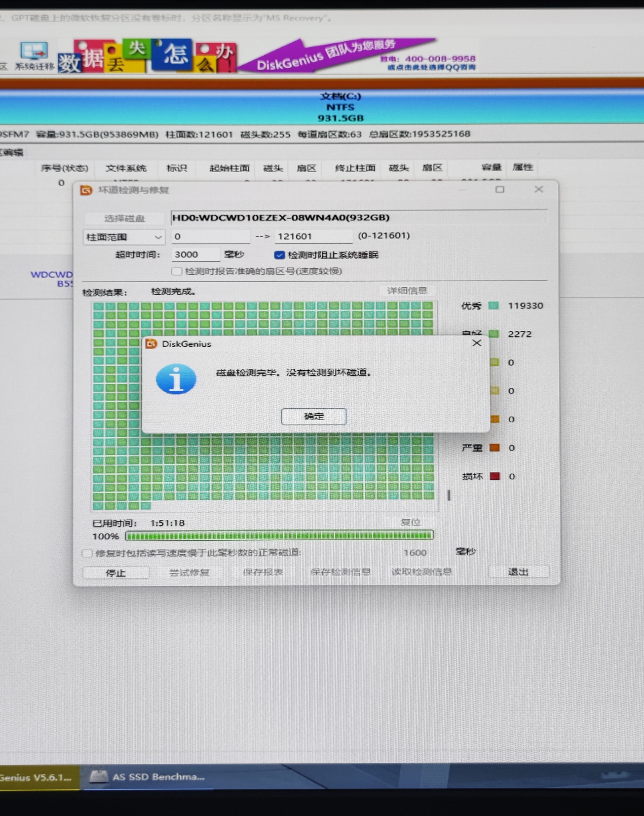
Task: Click the 100% green progress bar
Action: click(279, 535)
